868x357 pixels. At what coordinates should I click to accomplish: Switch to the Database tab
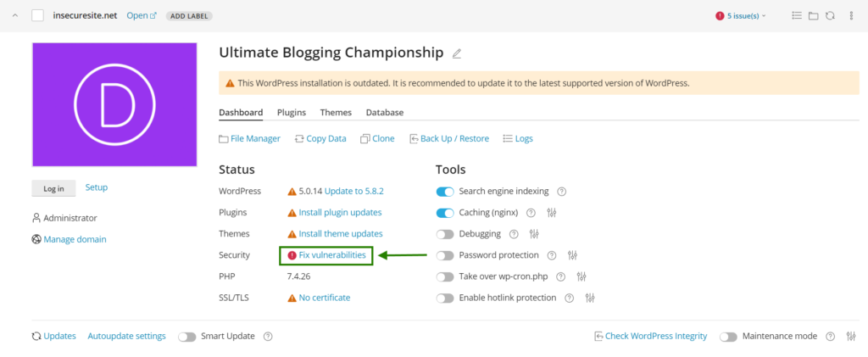tap(385, 113)
